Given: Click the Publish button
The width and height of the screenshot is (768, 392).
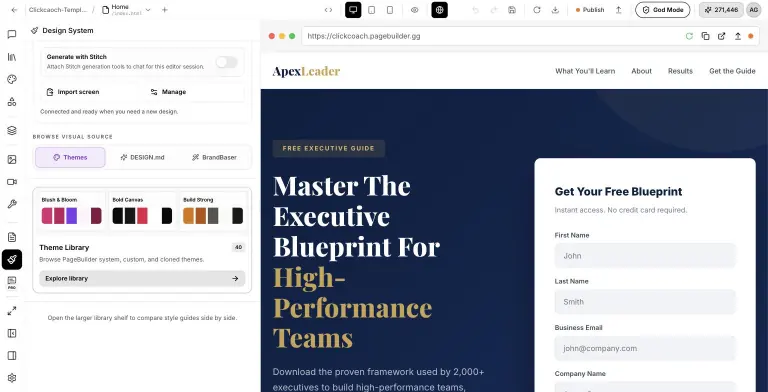Looking at the screenshot, I should click(590, 10).
